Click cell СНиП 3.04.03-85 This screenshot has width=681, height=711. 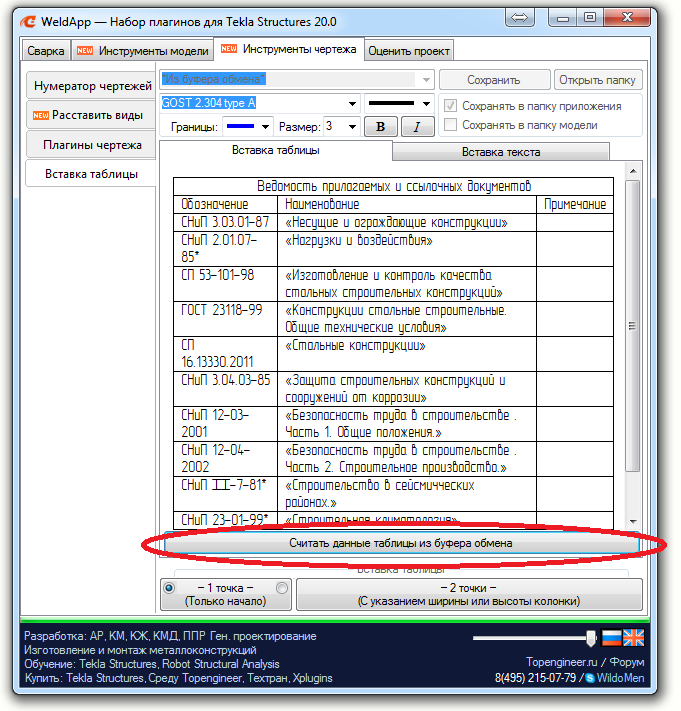pyautogui.click(x=225, y=389)
